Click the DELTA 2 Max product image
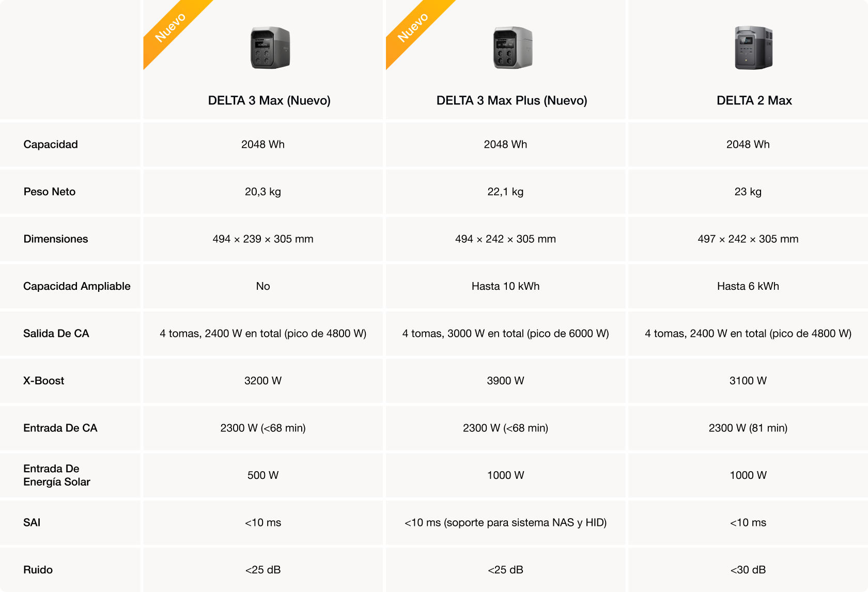The height and width of the screenshot is (592, 868). point(754,48)
